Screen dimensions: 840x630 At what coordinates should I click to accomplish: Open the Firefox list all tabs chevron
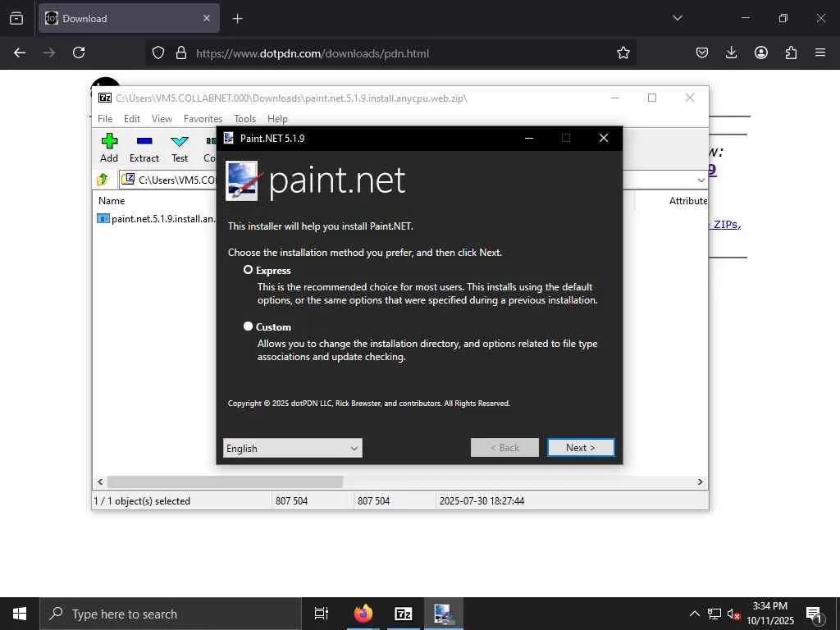coord(677,18)
